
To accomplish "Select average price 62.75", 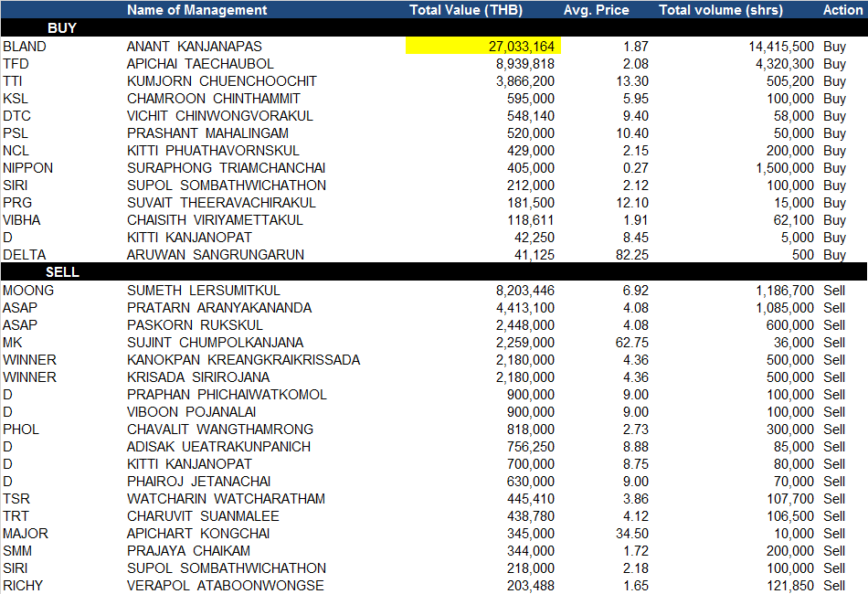I will pos(632,342).
